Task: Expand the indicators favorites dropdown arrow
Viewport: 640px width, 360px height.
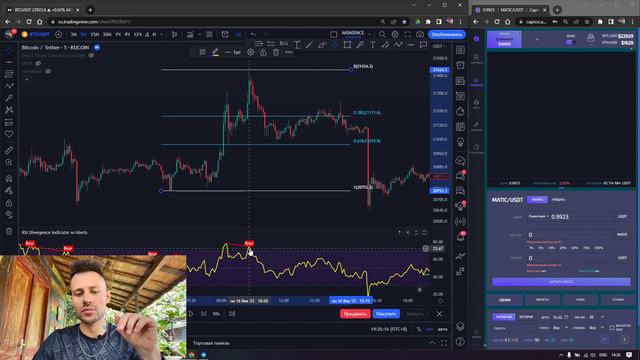Action: point(199,35)
